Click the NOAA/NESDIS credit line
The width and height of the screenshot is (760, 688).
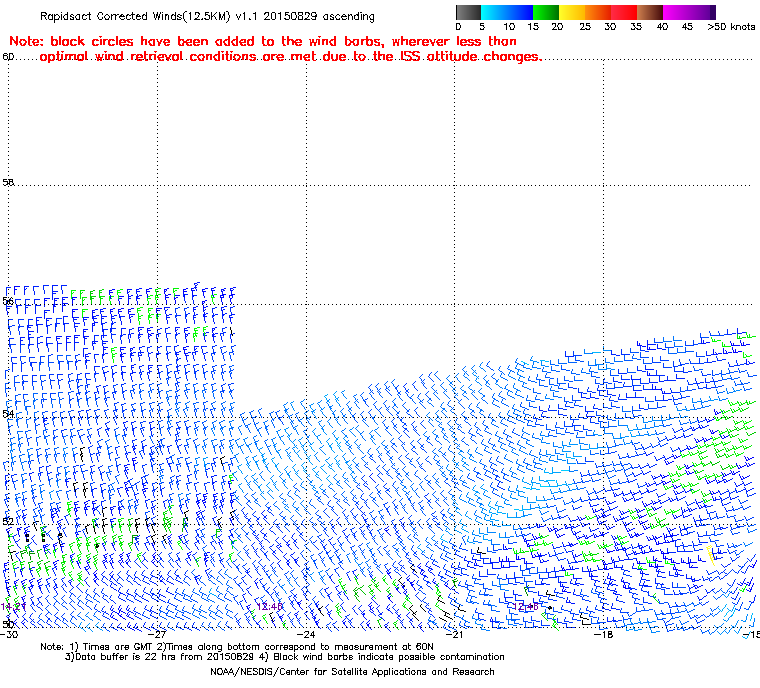tap(352, 672)
